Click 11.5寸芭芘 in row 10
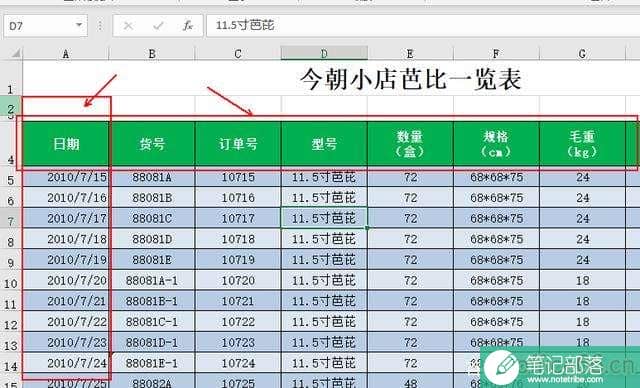 [x=324, y=281]
